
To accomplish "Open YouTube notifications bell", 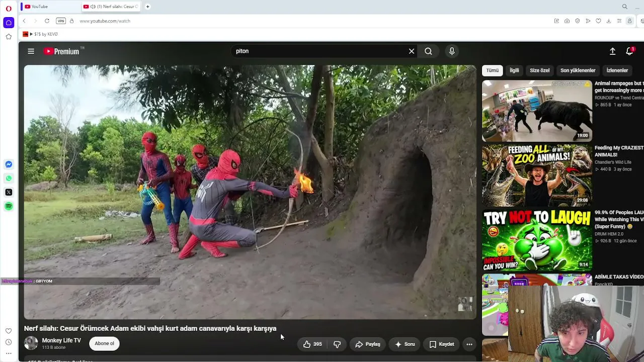I will click(629, 51).
